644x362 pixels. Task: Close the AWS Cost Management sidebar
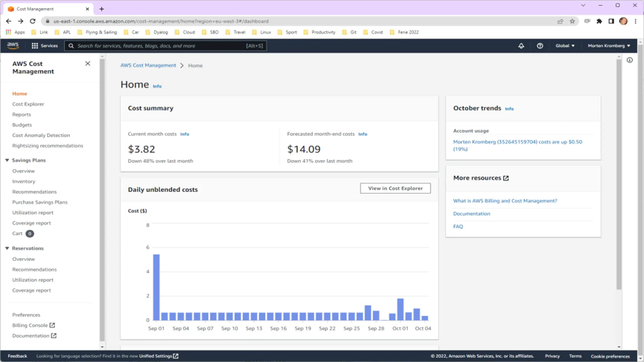[88, 64]
